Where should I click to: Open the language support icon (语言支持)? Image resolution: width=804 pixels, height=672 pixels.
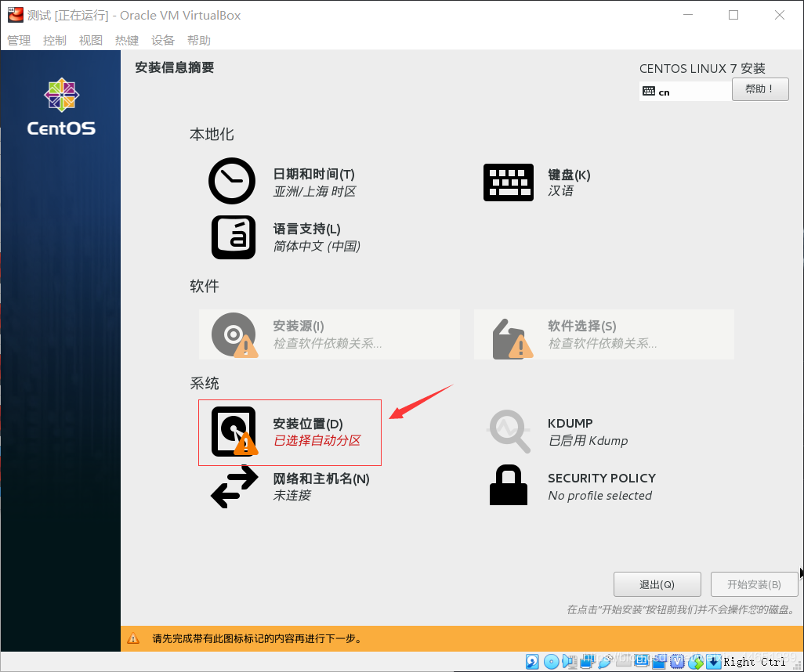point(234,237)
